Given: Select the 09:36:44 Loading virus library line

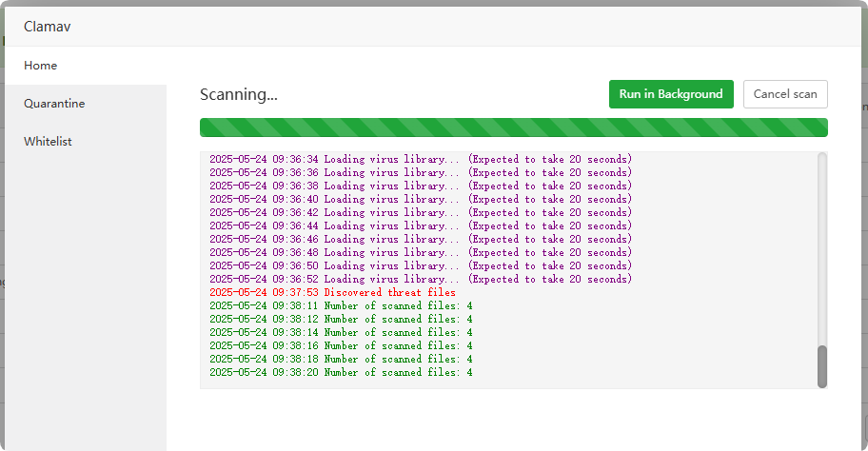Looking at the screenshot, I should click(421, 225).
